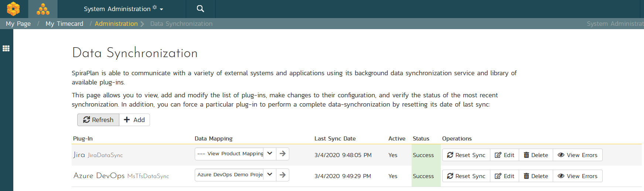Reset Sync for the Jira plug-in
The width and height of the screenshot is (644, 191).
466,155
